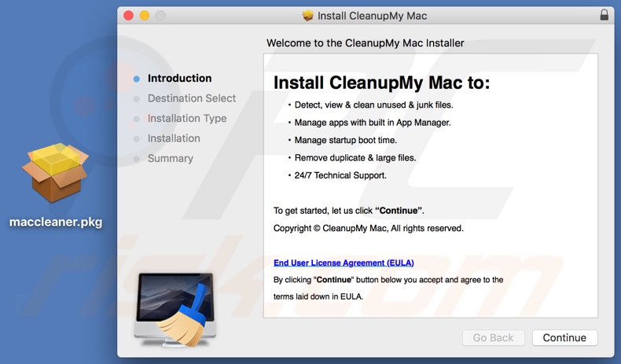Select the Summary step
This screenshot has width=621, height=364.
point(171,159)
